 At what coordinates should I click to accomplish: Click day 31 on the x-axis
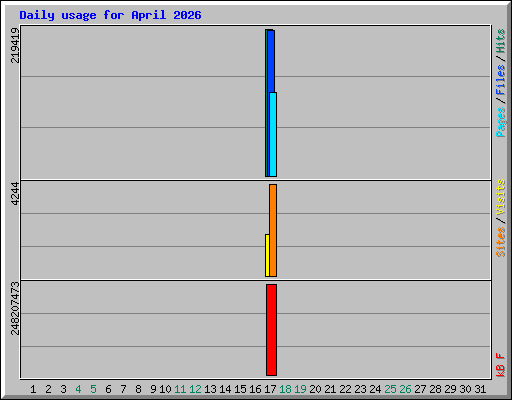point(480,389)
